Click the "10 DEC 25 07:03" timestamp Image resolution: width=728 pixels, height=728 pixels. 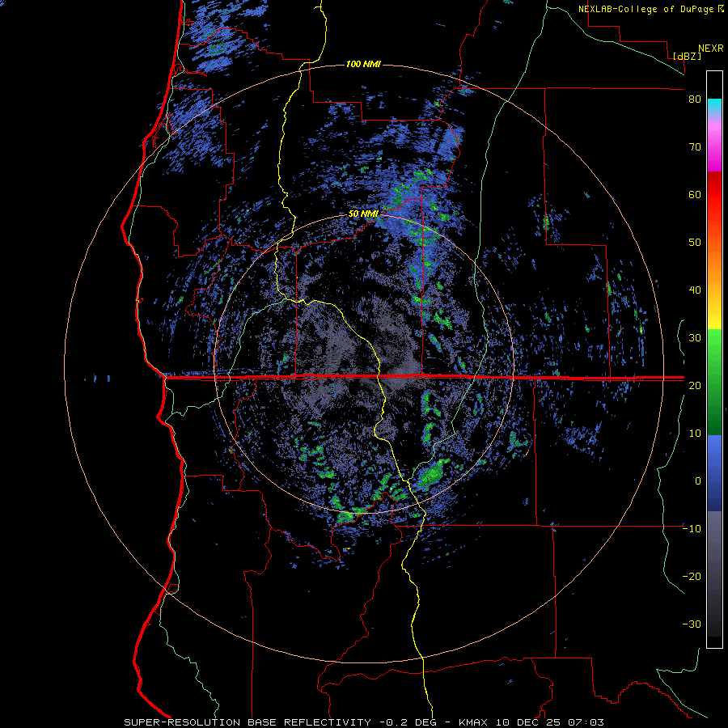coord(550,722)
